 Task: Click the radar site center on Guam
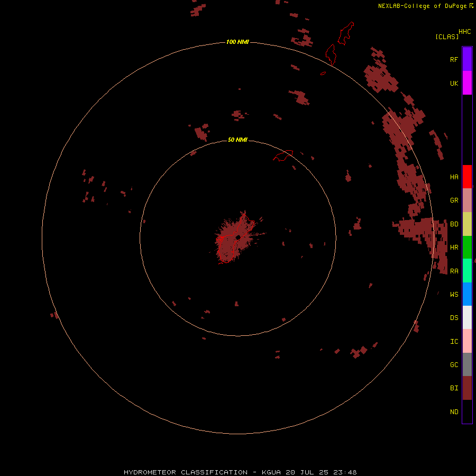(238, 237)
